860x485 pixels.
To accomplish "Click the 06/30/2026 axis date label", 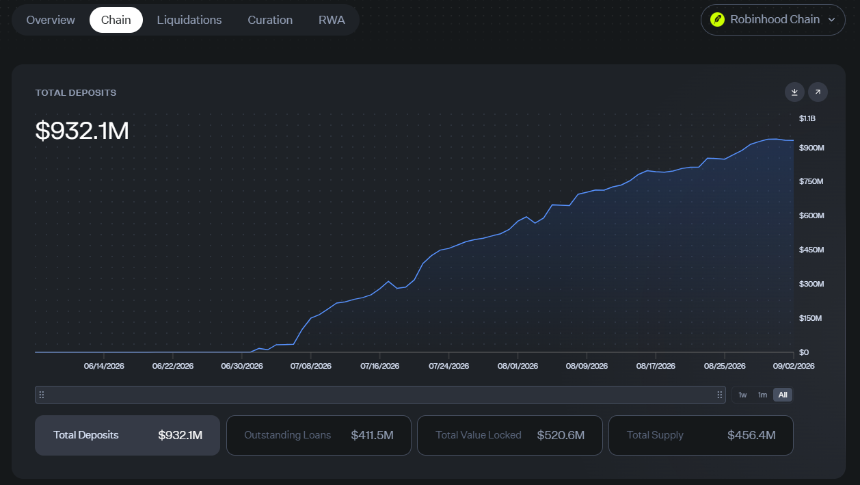I will 242,366.
